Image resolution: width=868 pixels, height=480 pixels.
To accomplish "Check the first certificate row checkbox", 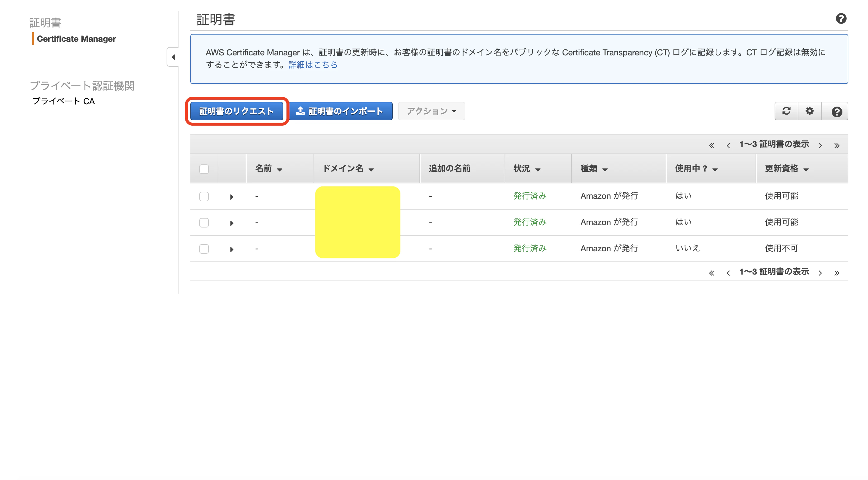I will 204,196.
